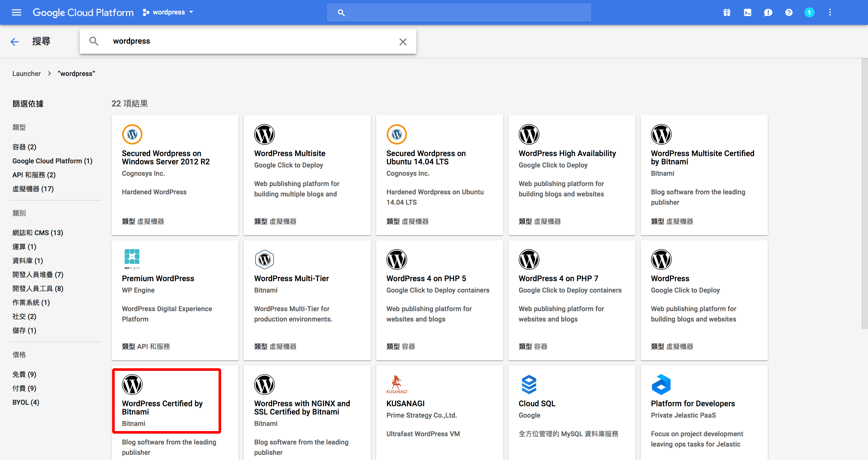Go to Launcher breadcrumb link

coord(26,73)
